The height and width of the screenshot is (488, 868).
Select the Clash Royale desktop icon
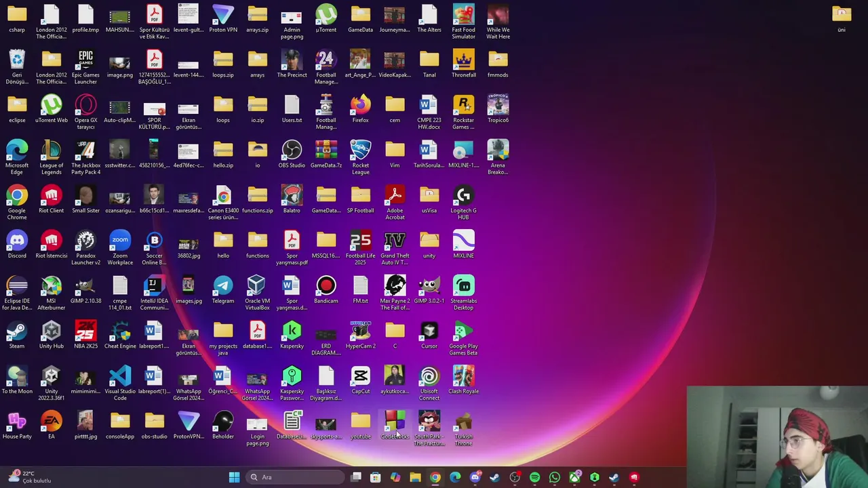tap(463, 380)
